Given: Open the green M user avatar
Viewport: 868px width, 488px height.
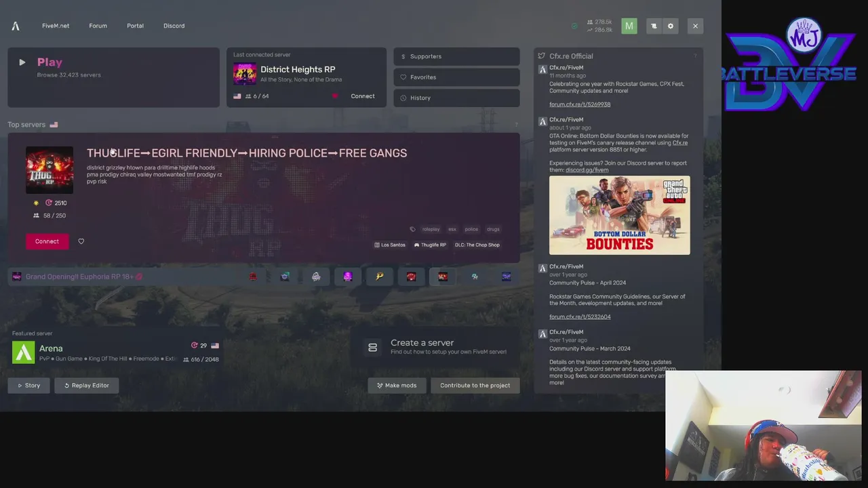Looking at the screenshot, I should (629, 26).
